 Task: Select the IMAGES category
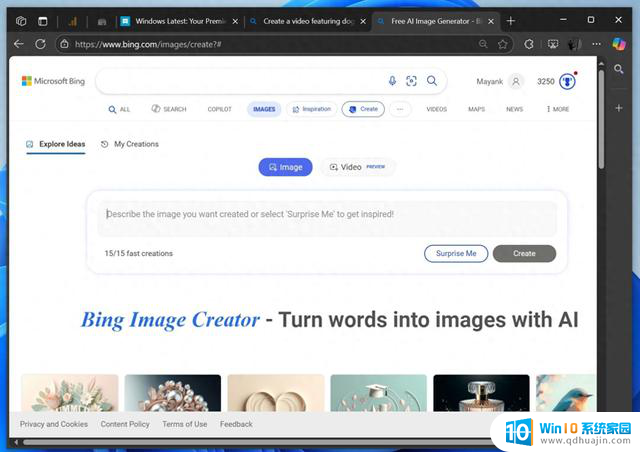(x=264, y=109)
